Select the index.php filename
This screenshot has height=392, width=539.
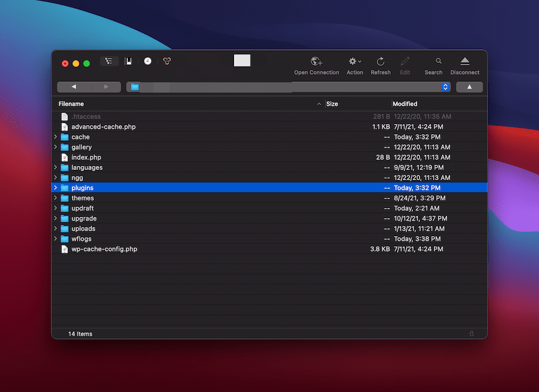(86, 157)
